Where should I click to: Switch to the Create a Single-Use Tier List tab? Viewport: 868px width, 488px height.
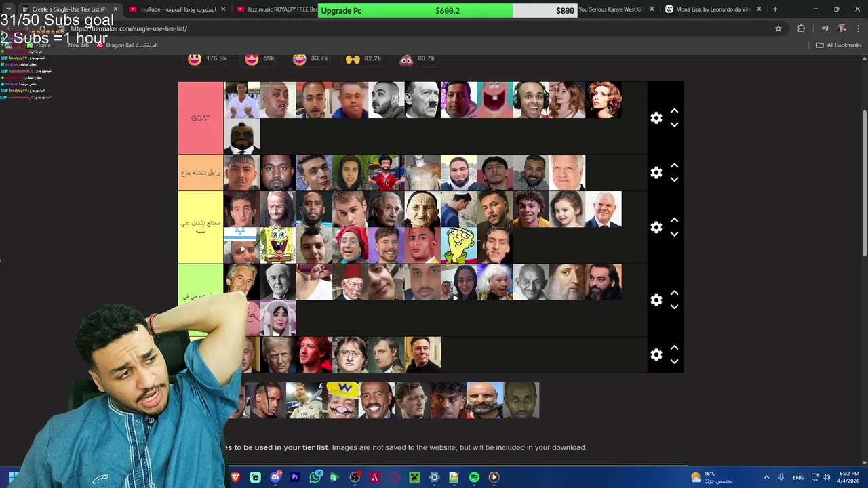coord(69,9)
